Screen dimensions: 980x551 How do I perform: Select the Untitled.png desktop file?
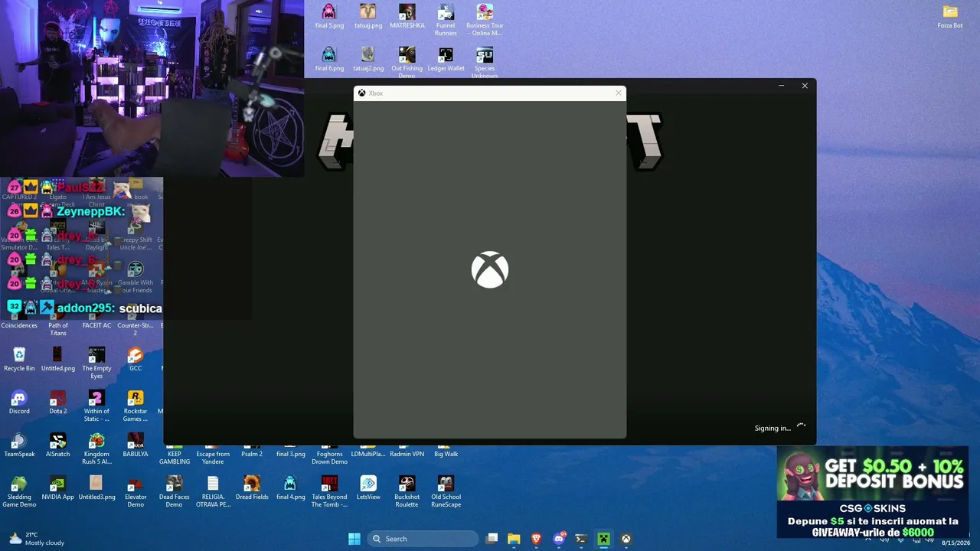point(58,359)
